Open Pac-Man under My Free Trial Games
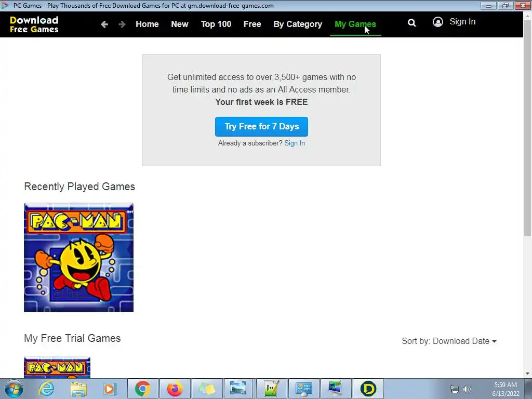Screen dimensions: 532x399 click(57, 367)
